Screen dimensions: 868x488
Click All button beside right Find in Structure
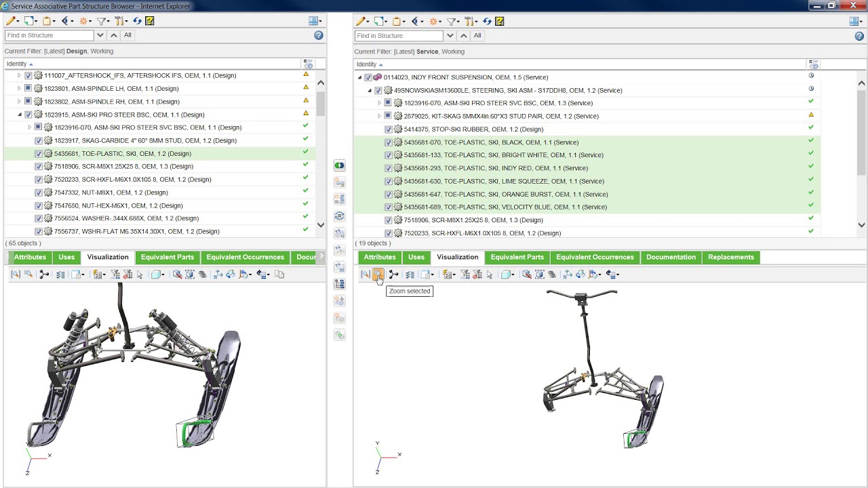(477, 35)
